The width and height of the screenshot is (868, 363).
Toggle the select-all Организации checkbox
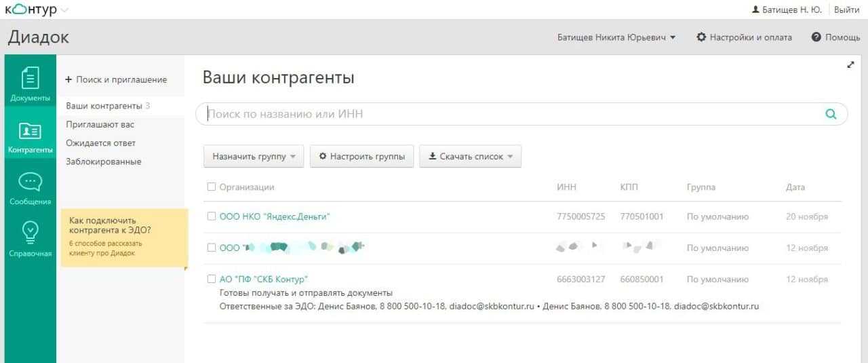[x=211, y=187]
